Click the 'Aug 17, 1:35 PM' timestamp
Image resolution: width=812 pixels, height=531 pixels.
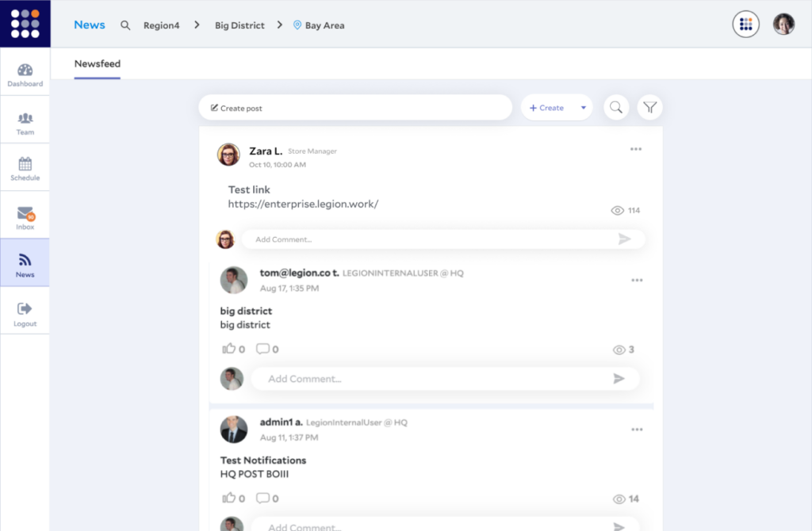[x=289, y=288]
